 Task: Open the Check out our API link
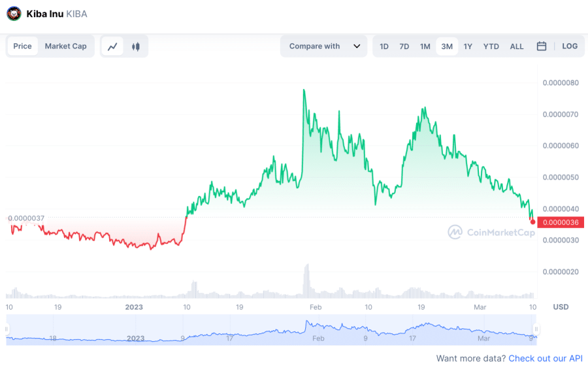tap(546, 358)
